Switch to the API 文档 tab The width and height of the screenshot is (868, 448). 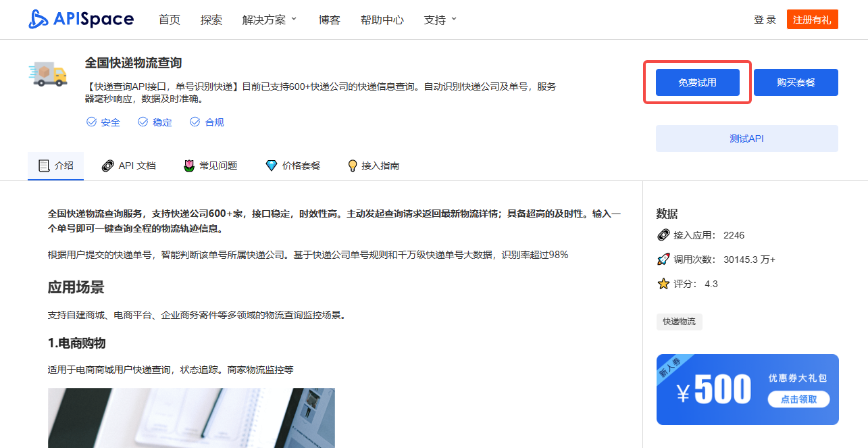point(128,166)
